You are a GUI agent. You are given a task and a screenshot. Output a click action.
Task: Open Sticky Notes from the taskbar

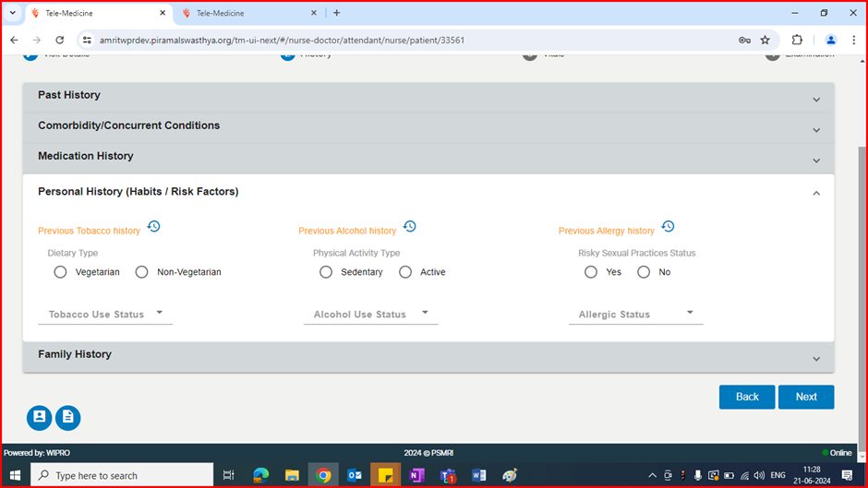click(385, 475)
